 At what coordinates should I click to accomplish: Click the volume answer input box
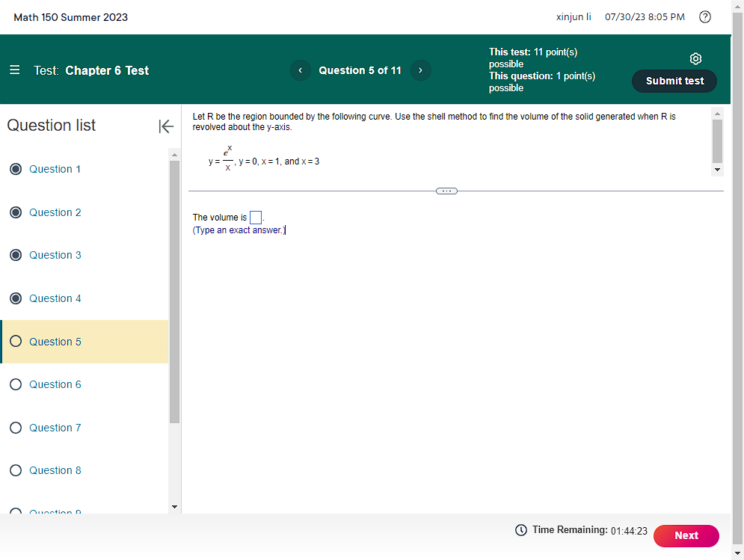[x=256, y=217]
